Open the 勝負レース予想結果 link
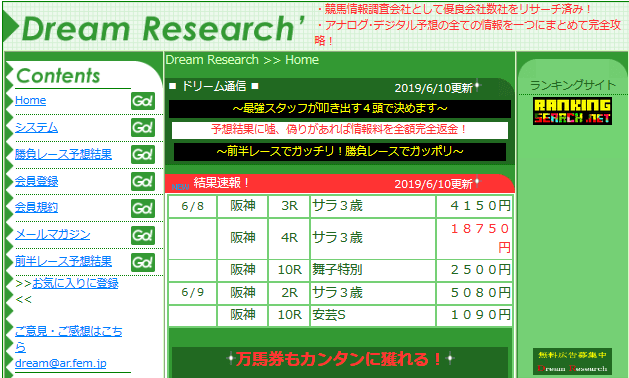Screen dimensions: 629x378 (63, 154)
